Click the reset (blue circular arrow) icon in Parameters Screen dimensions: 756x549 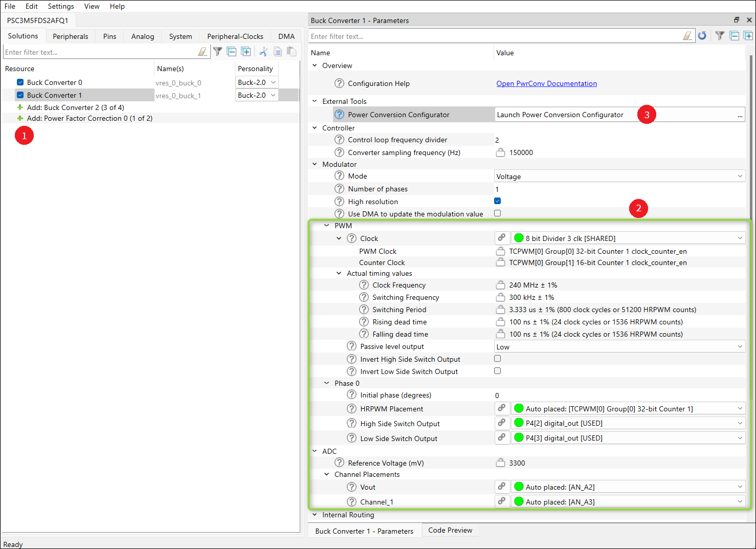click(x=702, y=36)
